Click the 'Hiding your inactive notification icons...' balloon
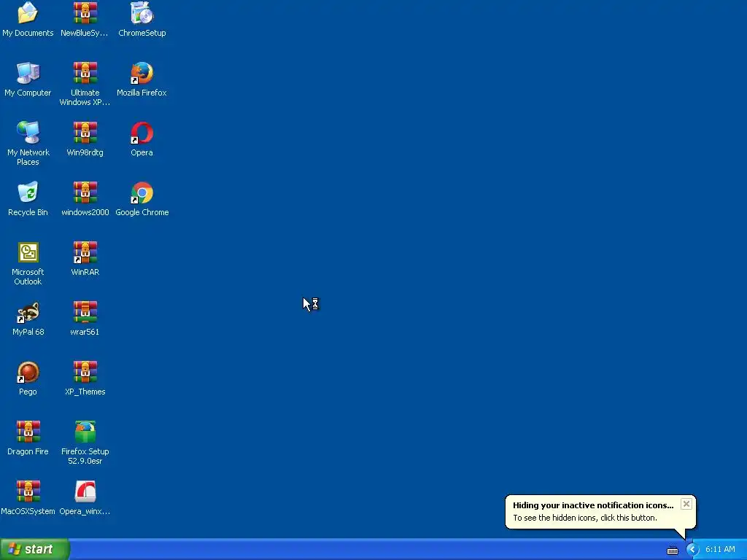 (600, 512)
